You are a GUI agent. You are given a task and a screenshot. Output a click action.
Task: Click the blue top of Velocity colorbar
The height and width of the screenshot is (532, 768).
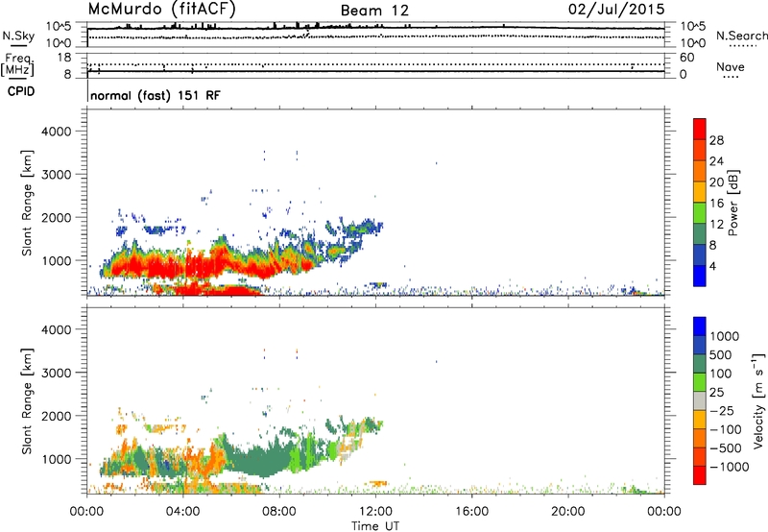(700, 326)
